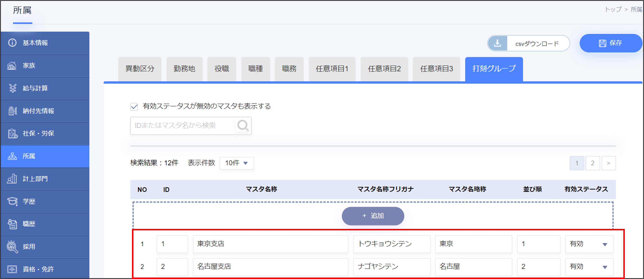Click the 学歴 graduation cap icon
Image resolution: width=644 pixels, height=279 pixels.
point(12,202)
